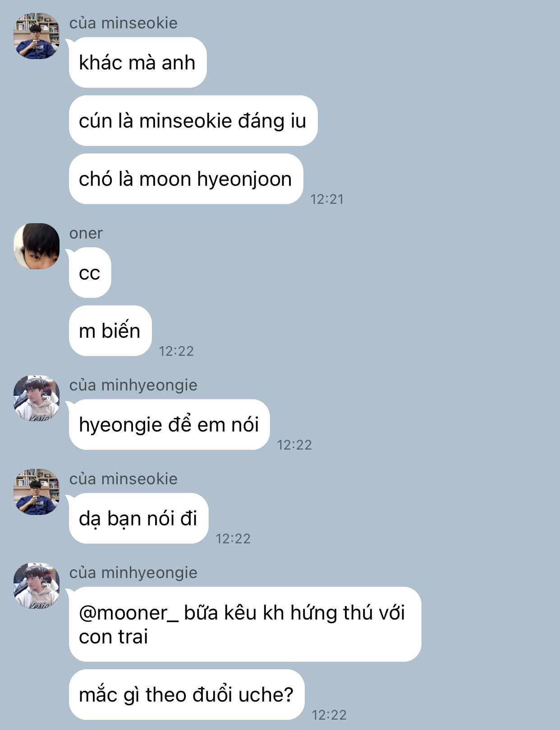Viewport: 560px width, 730px height.
Task: Tap 'cún là minseokie đáng iu' message
Action: (x=193, y=121)
